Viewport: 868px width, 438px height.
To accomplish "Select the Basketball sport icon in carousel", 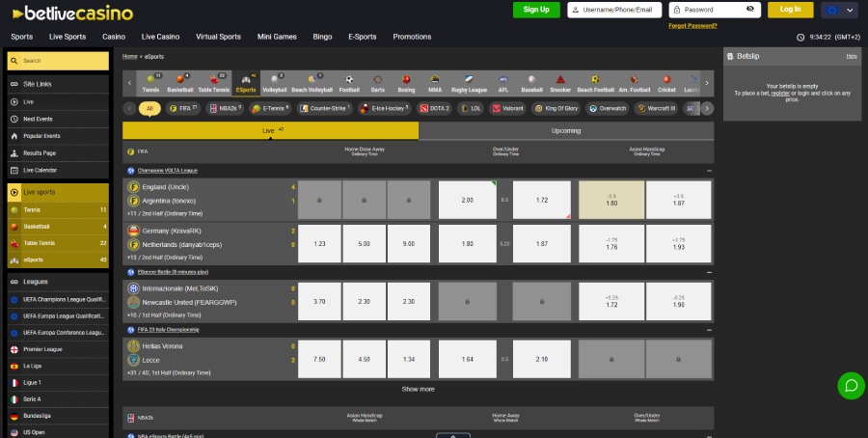I will [180, 83].
